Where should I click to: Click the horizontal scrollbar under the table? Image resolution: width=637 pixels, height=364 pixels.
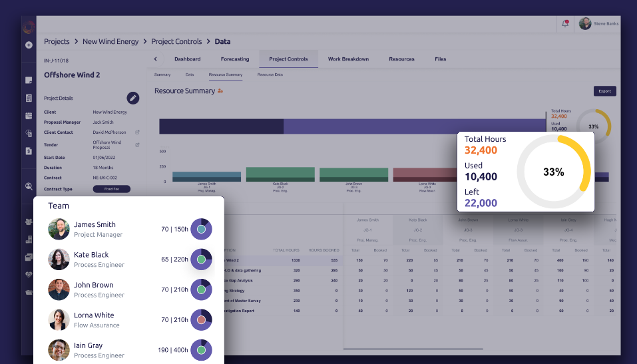click(413, 349)
